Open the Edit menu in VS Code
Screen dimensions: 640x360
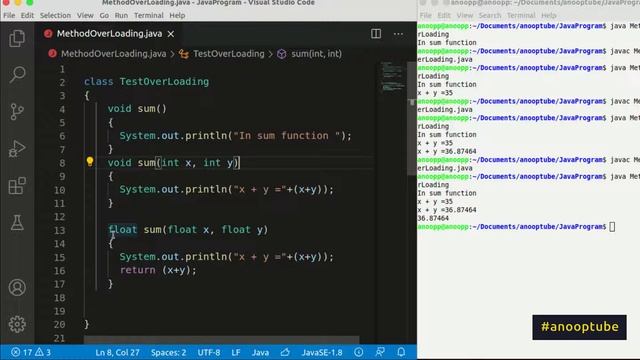27,16
